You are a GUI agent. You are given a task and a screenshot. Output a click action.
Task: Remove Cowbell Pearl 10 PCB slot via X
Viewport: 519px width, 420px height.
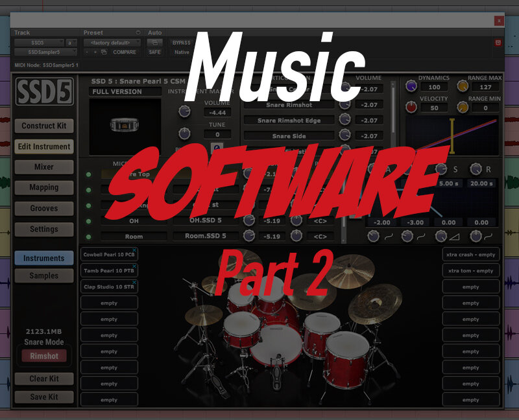click(134, 250)
